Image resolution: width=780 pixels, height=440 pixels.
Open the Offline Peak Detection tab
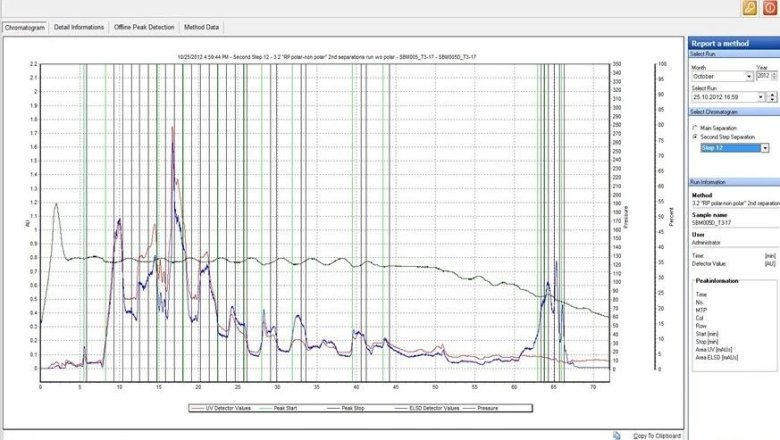point(145,28)
